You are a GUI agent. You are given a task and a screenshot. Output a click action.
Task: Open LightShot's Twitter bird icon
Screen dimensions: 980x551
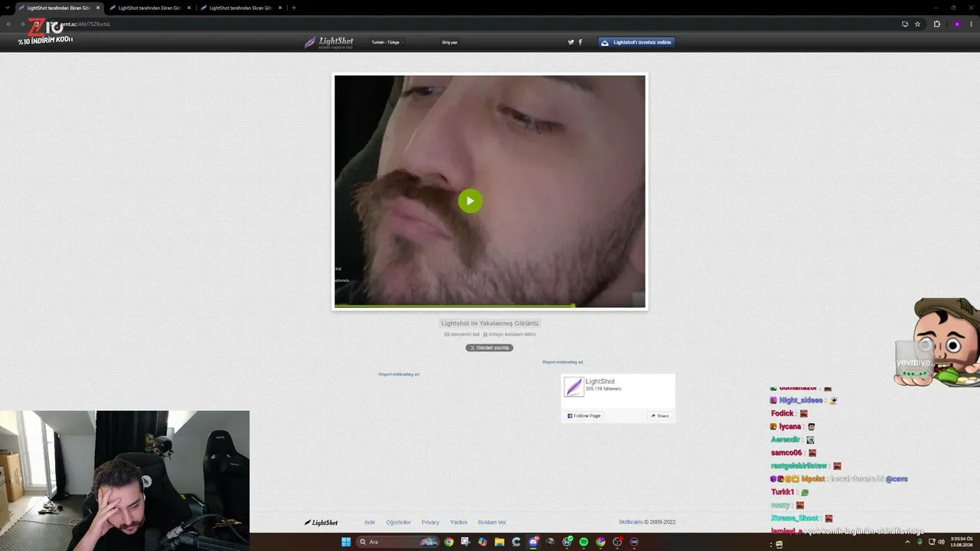(x=570, y=42)
